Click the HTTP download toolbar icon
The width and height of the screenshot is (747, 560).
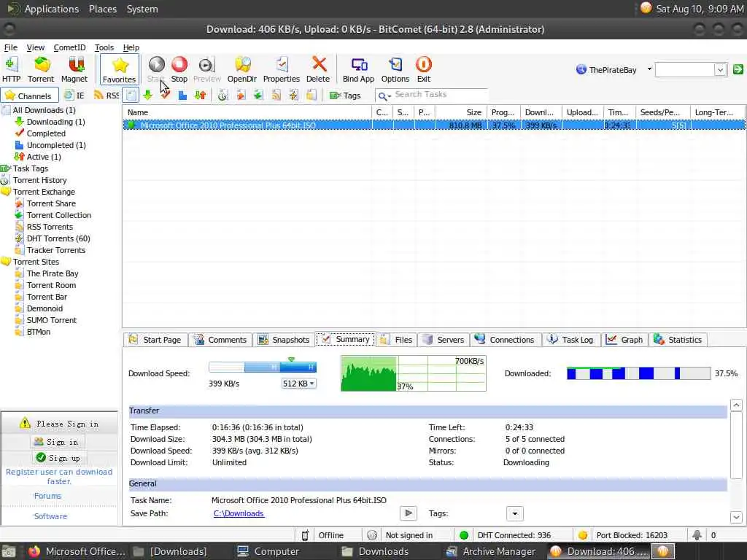tap(11, 69)
